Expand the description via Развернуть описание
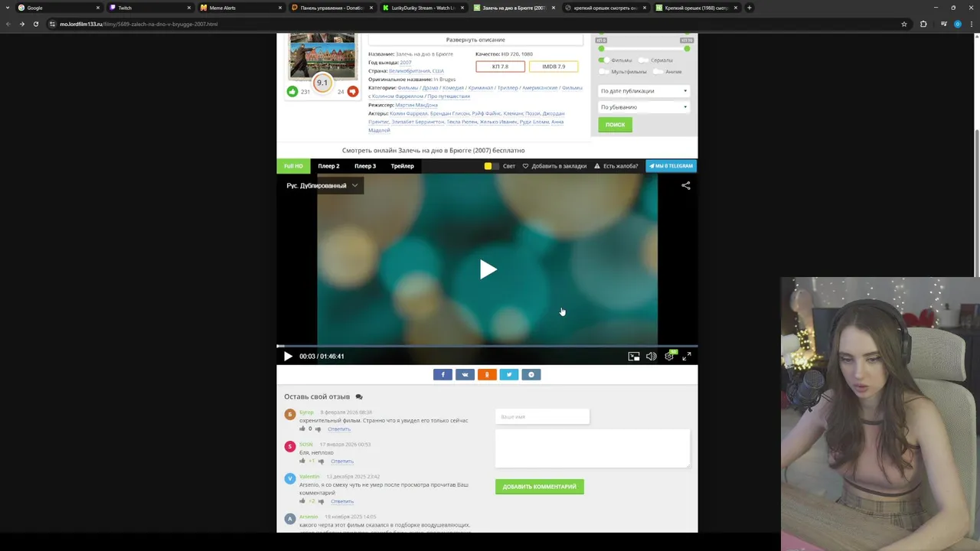Screen dimensions: 980x551 pyautogui.click(x=475, y=40)
